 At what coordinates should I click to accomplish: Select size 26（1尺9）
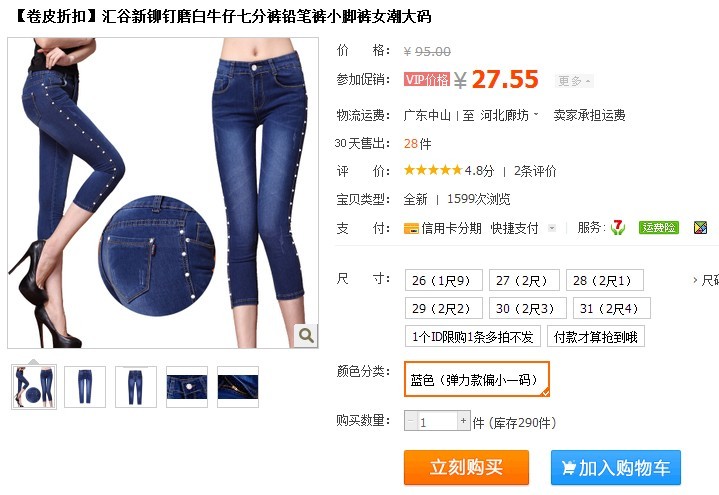(443, 280)
